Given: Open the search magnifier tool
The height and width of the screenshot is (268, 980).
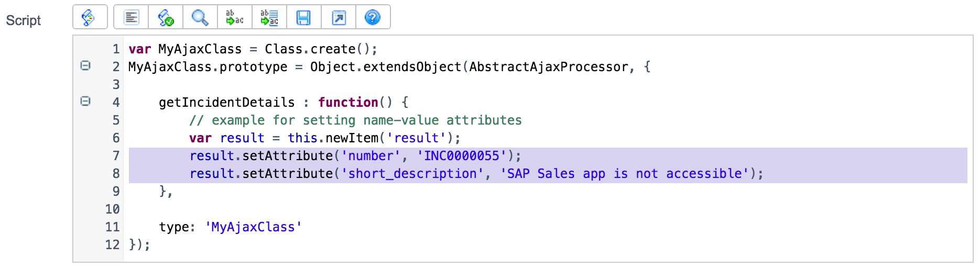Looking at the screenshot, I should point(200,17).
